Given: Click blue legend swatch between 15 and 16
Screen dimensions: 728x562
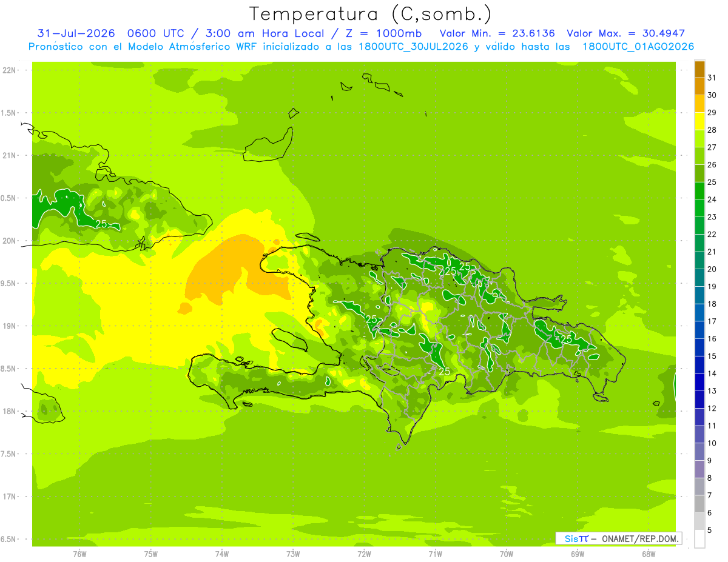Looking at the screenshot, I should pyautogui.click(x=699, y=347).
